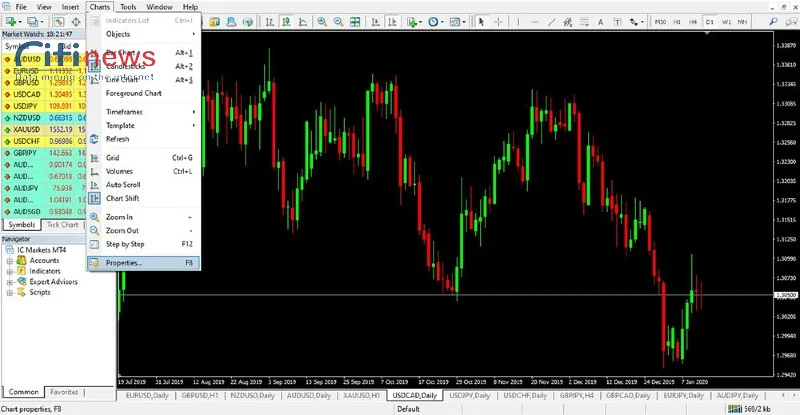Select the Crosshair tool
Viewport: 800px width, 415px height.
(498, 21)
